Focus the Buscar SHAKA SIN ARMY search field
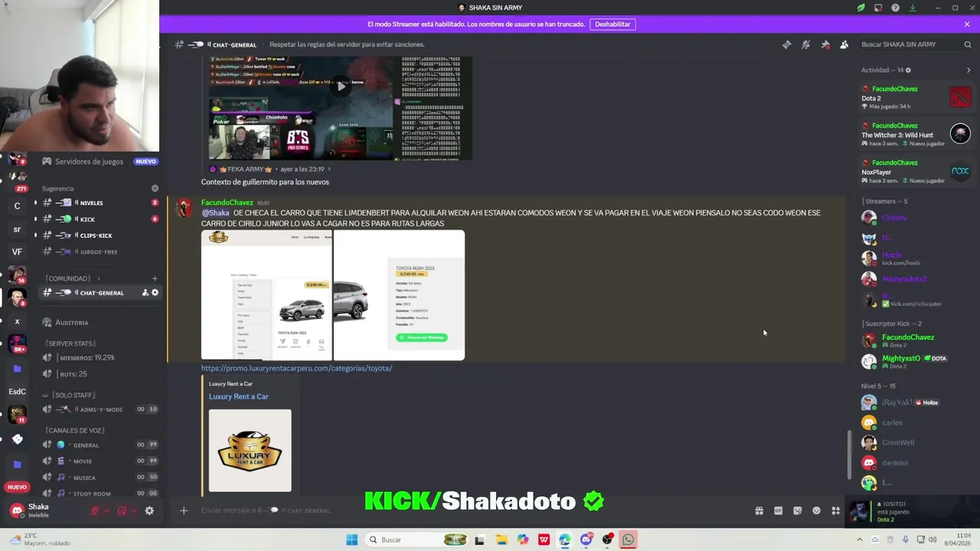This screenshot has height=551, width=980. [915, 44]
